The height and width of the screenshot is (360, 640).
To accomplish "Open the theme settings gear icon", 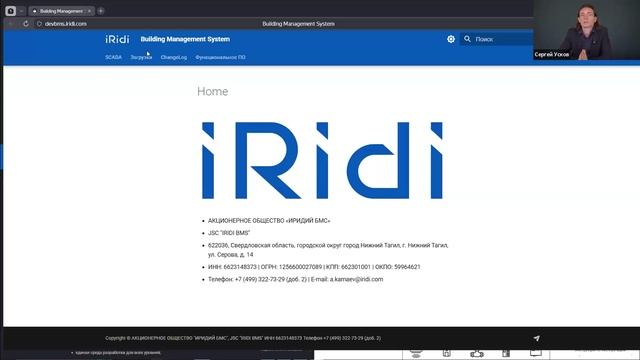I will (x=451, y=39).
